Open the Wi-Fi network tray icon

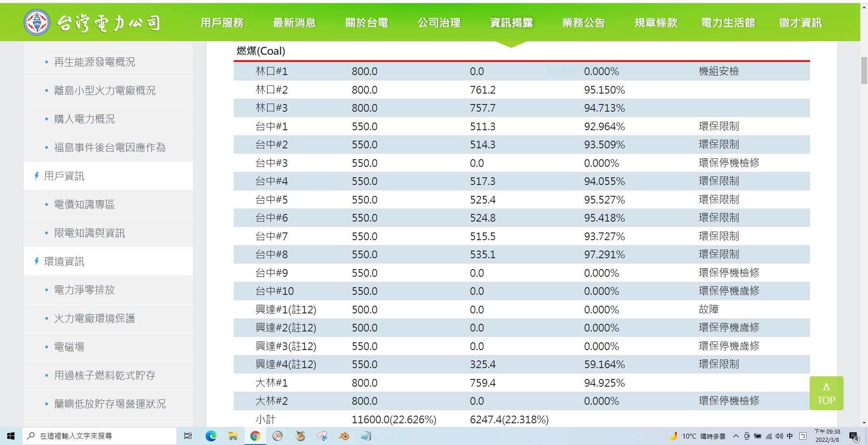click(769, 436)
